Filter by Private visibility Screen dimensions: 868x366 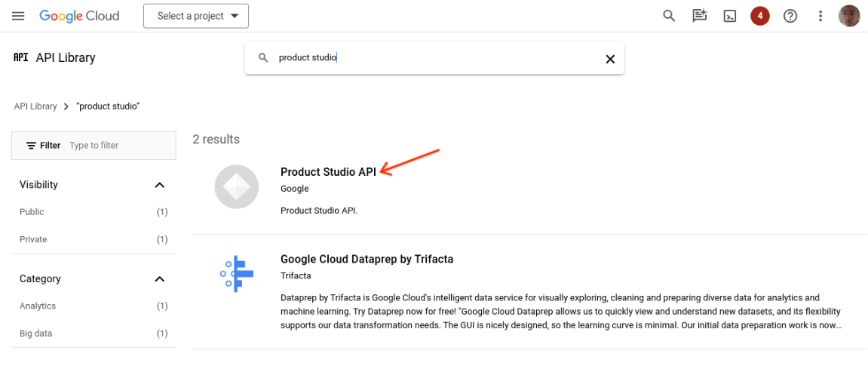pyautogui.click(x=33, y=239)
